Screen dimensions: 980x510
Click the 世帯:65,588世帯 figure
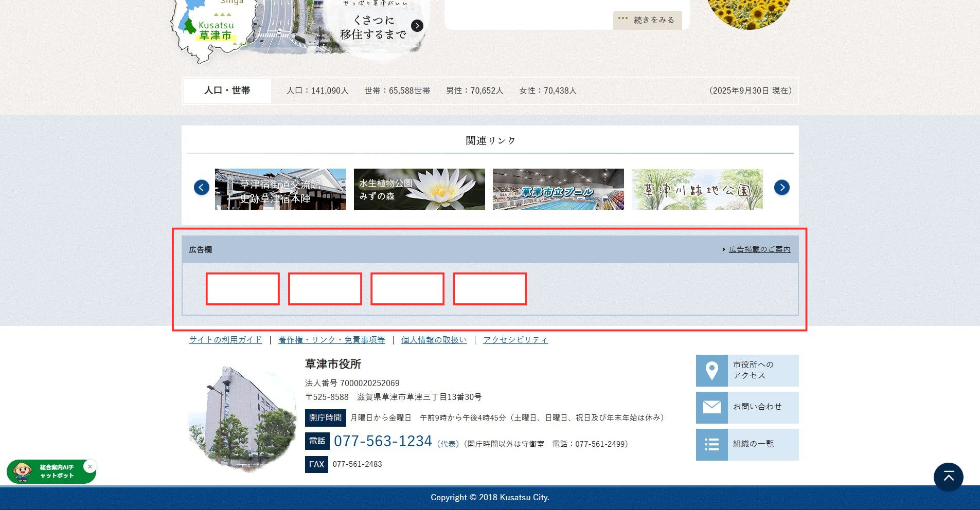click(x=397, y=90)
